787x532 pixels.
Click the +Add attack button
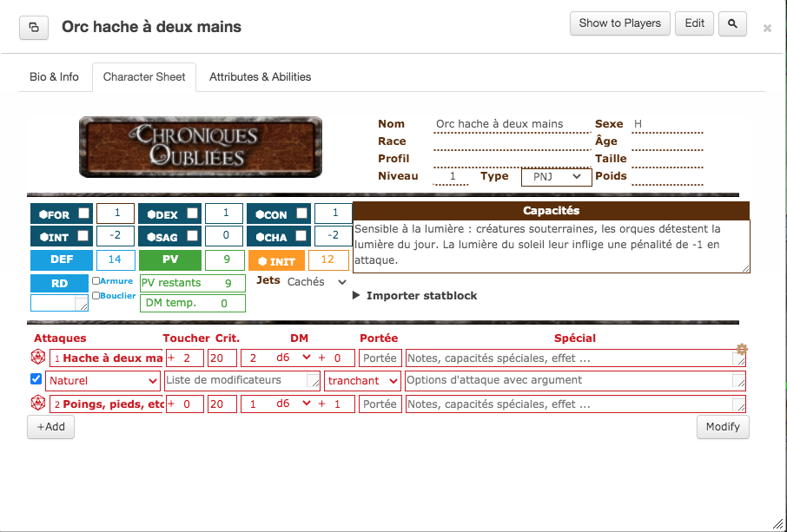[x=50, y=427]
